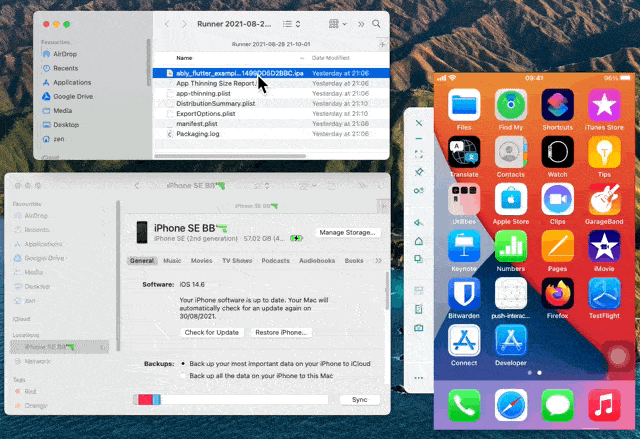
Task: Select Back up to this Mac option
Action: [x=183, y=375]
